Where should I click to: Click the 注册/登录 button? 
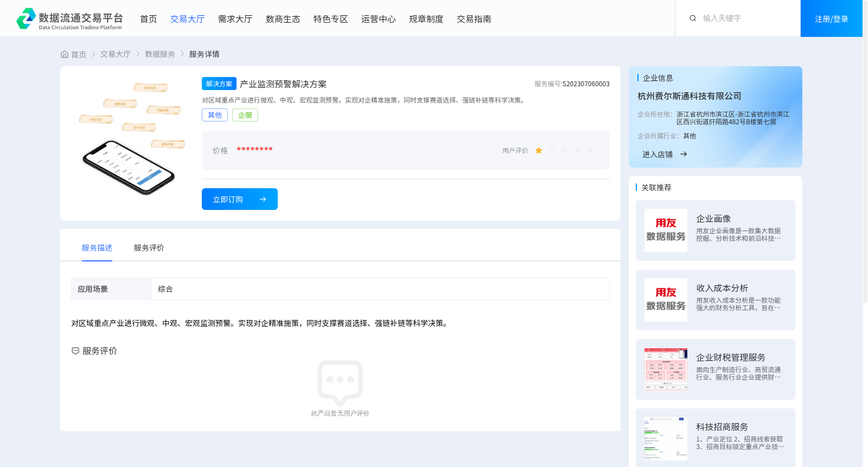[832, 18]
